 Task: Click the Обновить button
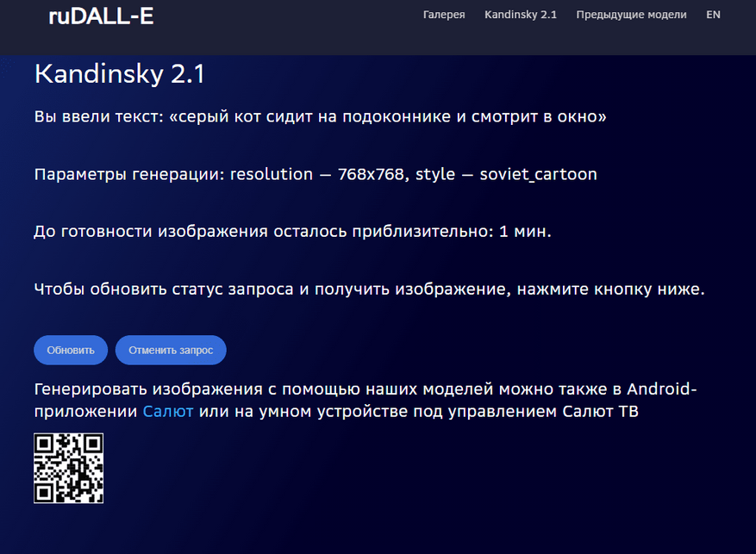71,350
